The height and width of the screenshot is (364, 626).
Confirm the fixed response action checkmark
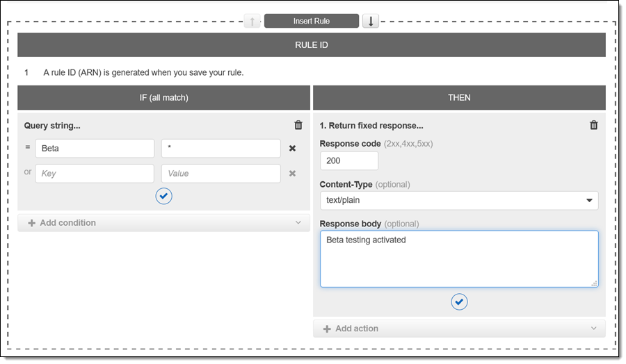(459, 301)
